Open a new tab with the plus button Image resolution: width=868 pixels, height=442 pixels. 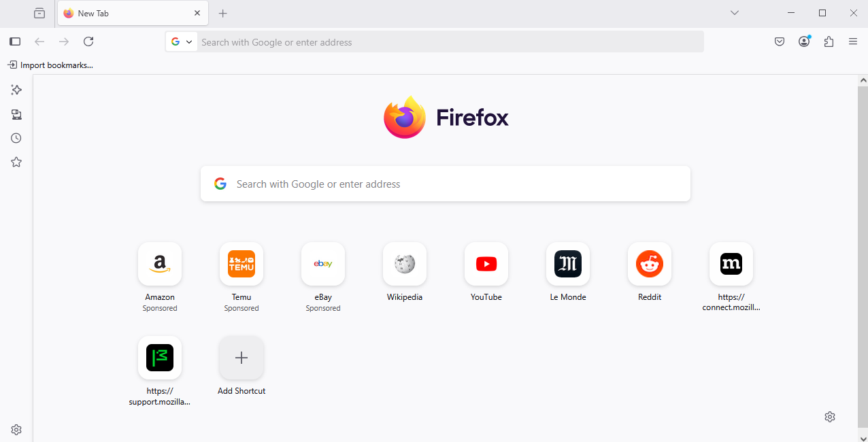(x=222, y=14)
